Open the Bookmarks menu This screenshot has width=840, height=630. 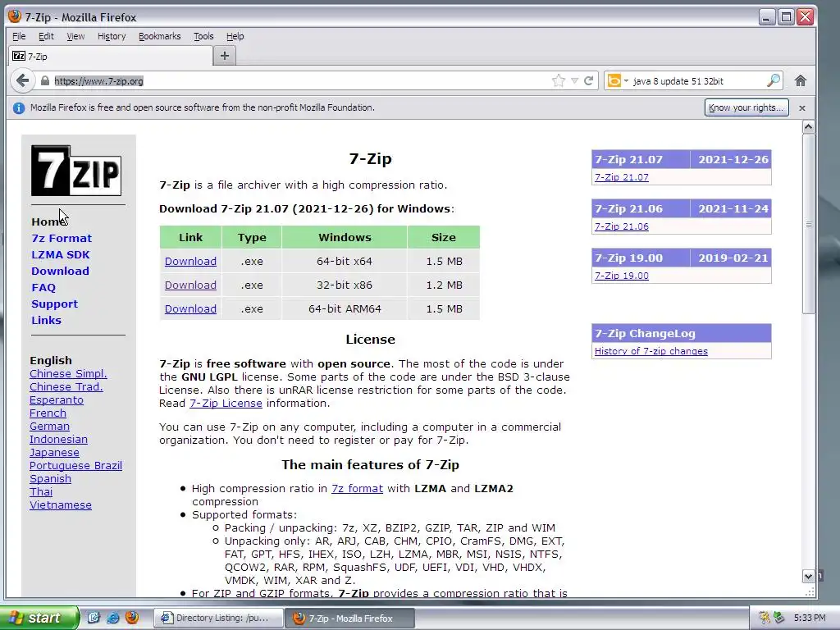click(160, 36)
